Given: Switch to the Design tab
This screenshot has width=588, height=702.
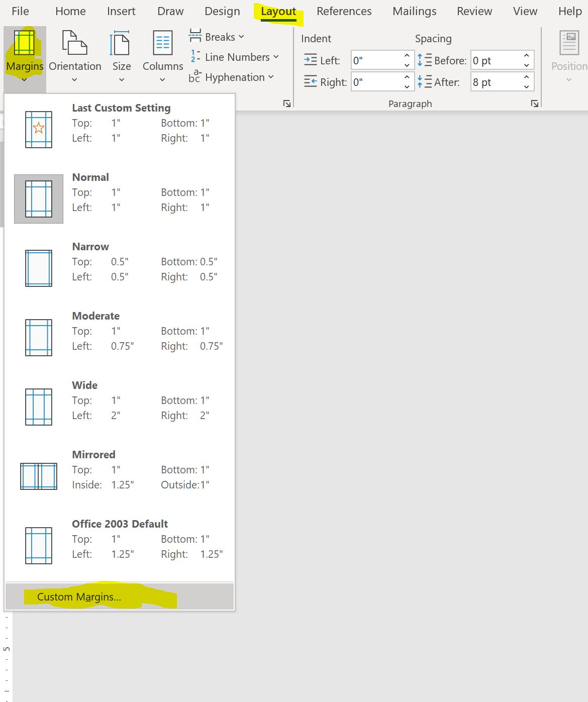Looking at the screenshot, I should 222,11.
